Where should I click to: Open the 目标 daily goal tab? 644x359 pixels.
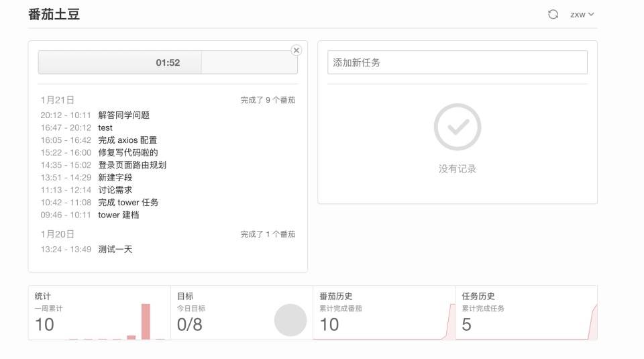pos(241,313)
